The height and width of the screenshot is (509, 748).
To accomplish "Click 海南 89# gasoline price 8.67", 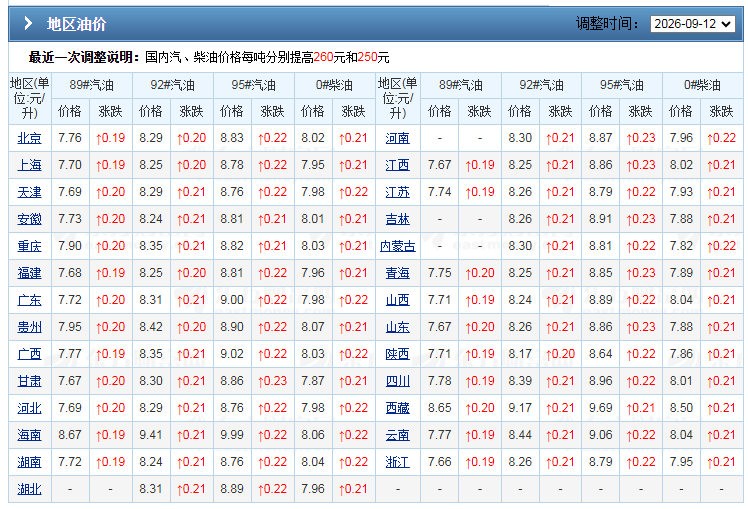I will click(x=70, y=435).
